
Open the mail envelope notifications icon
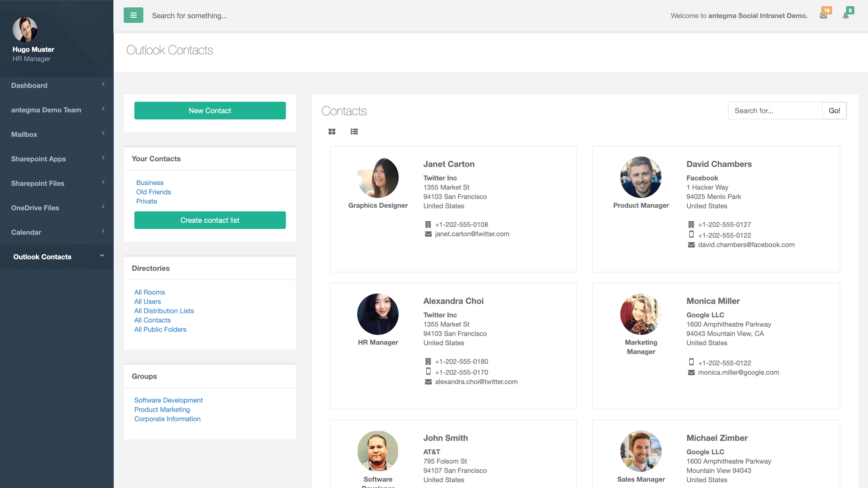[824, 16]
